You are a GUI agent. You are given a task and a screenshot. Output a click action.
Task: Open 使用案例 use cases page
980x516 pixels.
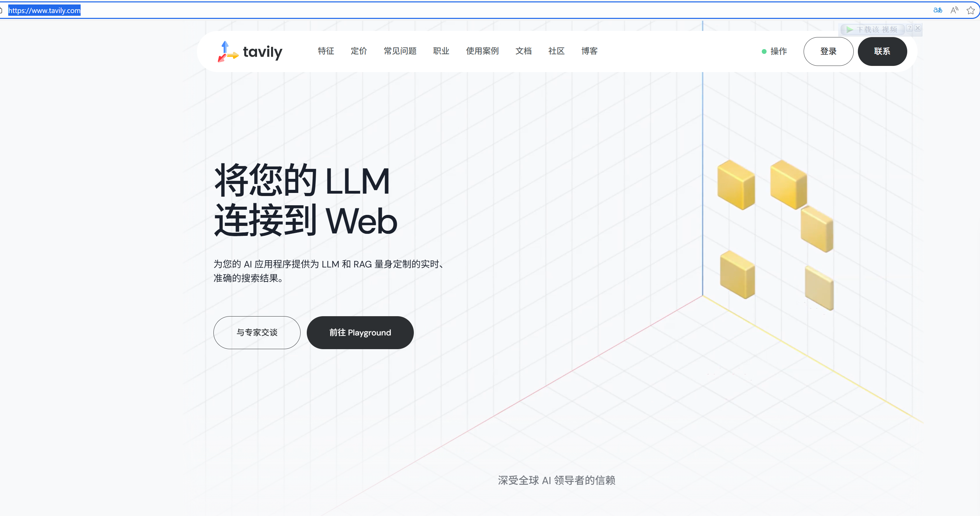pos(482,51)
